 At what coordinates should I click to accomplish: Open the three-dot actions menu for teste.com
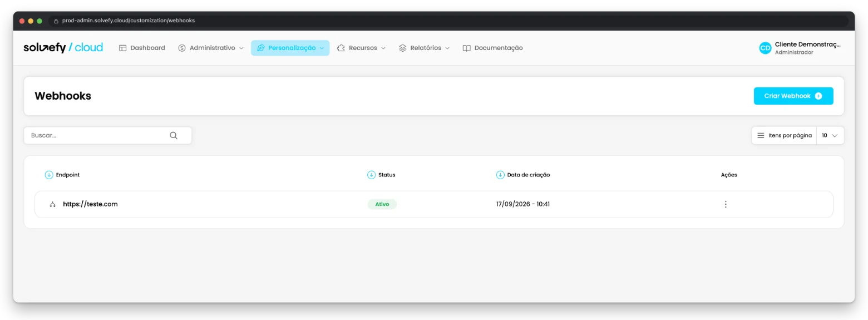(726, 204)
